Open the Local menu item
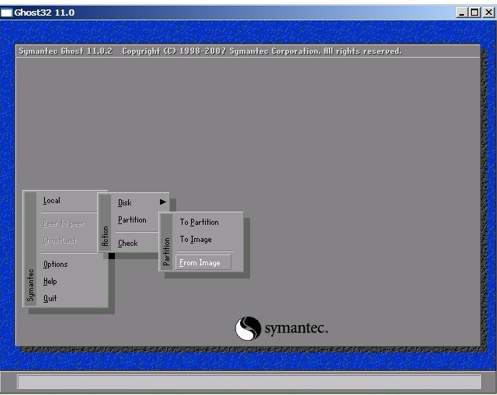Viewport: 497px width, 395px height. [52, 200]
